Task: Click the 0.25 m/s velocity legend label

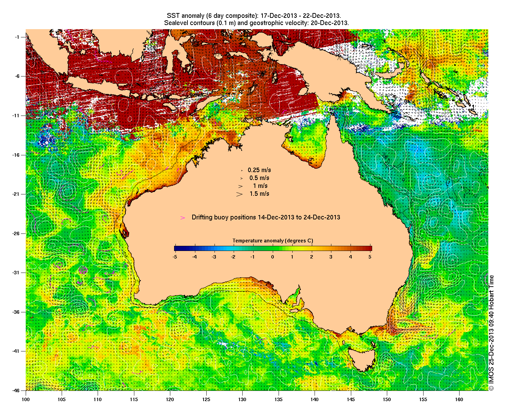Action: tap(259, 170)
